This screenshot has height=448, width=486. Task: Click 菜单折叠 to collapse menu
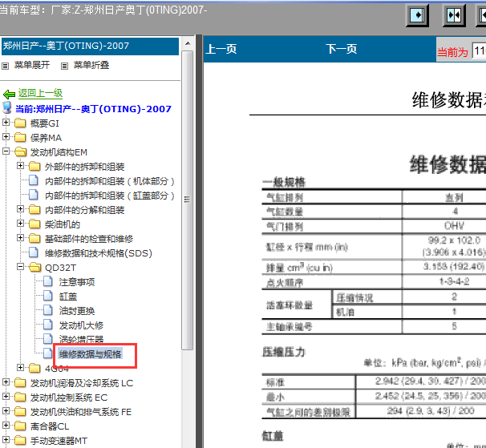[91, 65]
